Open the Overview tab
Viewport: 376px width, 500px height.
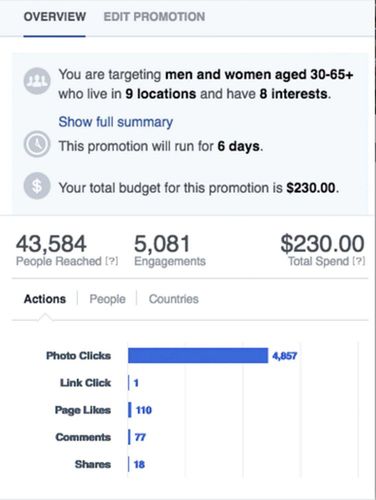click(55, 17)
